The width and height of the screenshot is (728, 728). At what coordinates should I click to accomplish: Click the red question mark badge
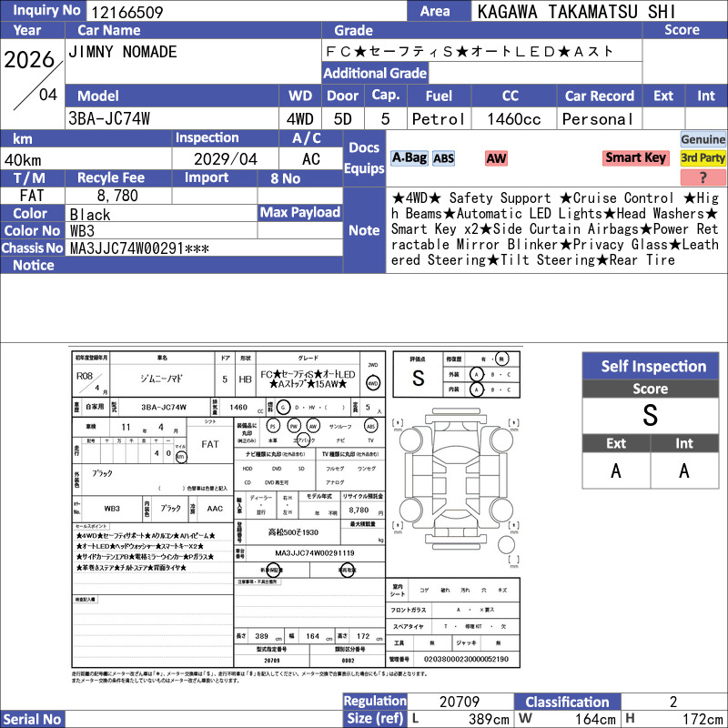coord(703,177)
